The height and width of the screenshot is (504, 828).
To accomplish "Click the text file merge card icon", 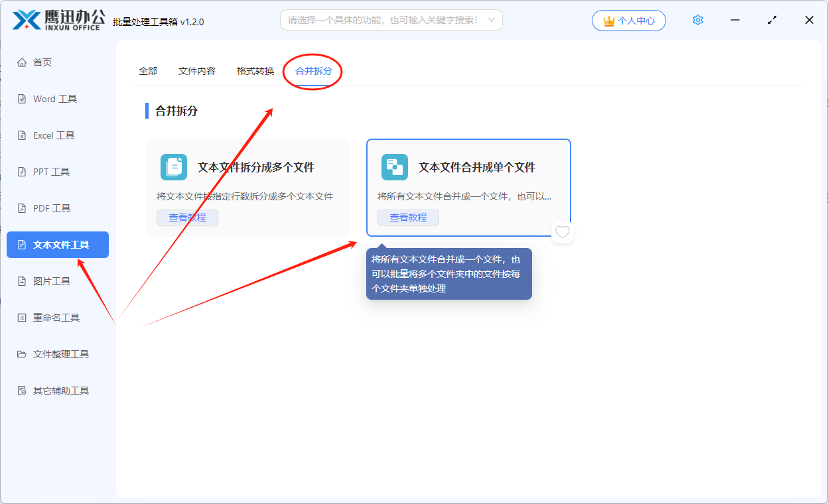I will coord(395,167).
